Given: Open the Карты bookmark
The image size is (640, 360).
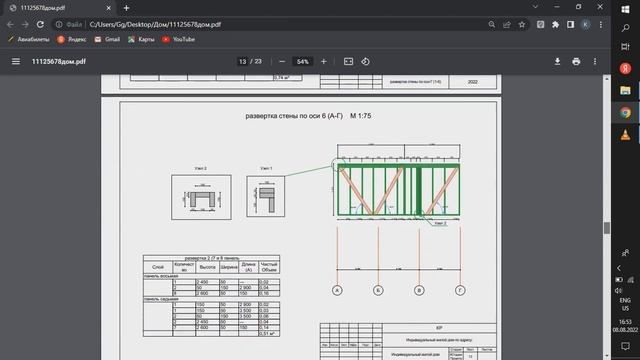Looking at the screenshot, I should tap(141, 39).
